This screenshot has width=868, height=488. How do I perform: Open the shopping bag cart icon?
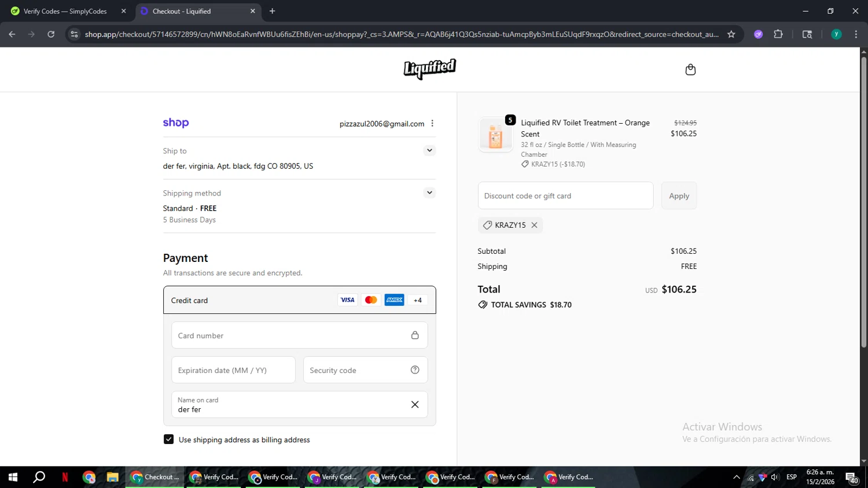[690, 69]
